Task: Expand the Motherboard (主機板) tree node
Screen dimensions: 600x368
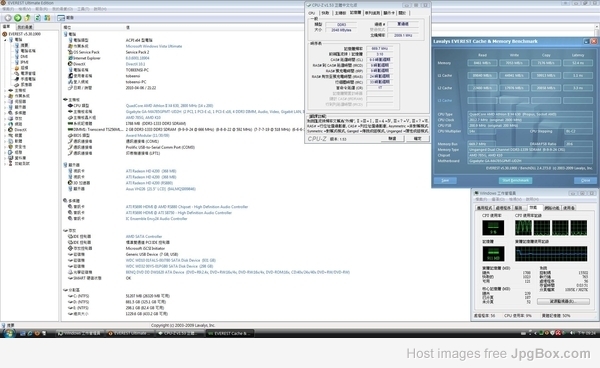Action: coord(5,90)
